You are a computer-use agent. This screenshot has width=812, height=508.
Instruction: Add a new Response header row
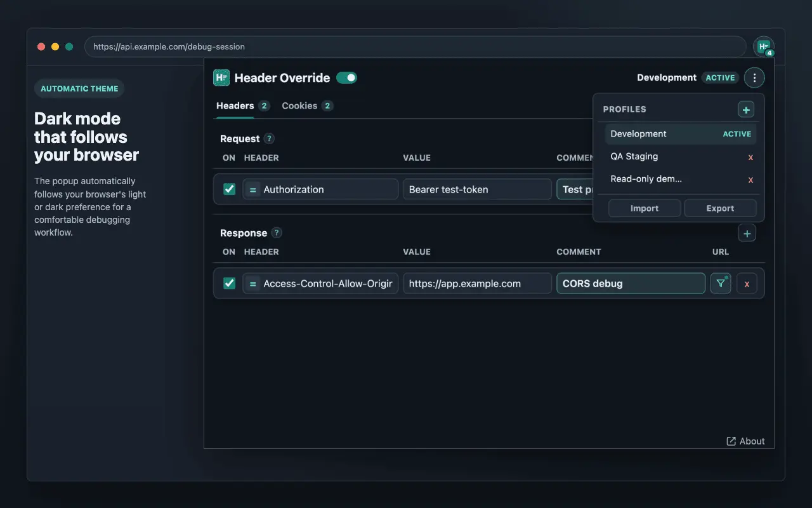[747, 234]
